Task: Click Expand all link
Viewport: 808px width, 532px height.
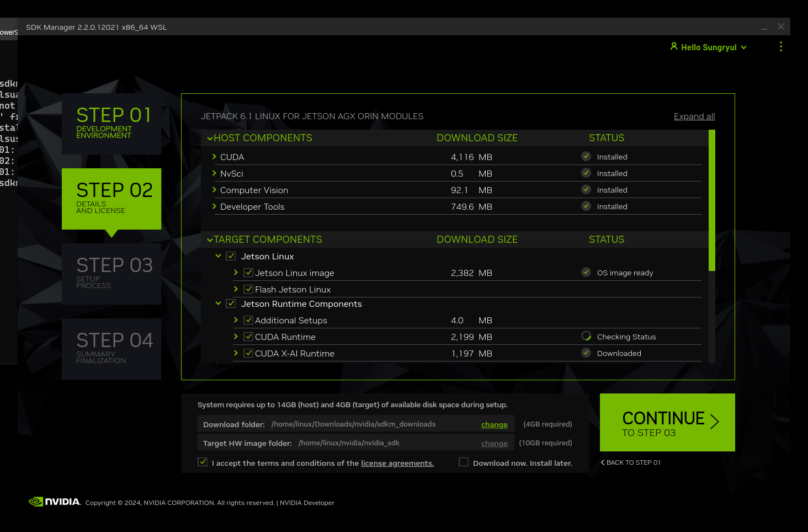Action: pyautogui.click(x=694, y=116)
